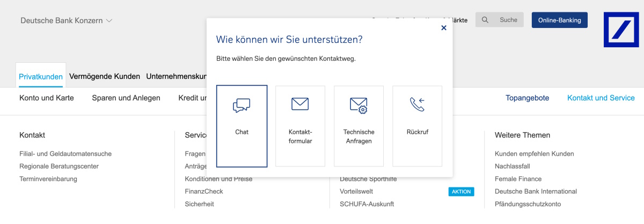Click the Deutsche Bank logo
The width and height of the screenshot is (644, 224).
pos(621,30)
